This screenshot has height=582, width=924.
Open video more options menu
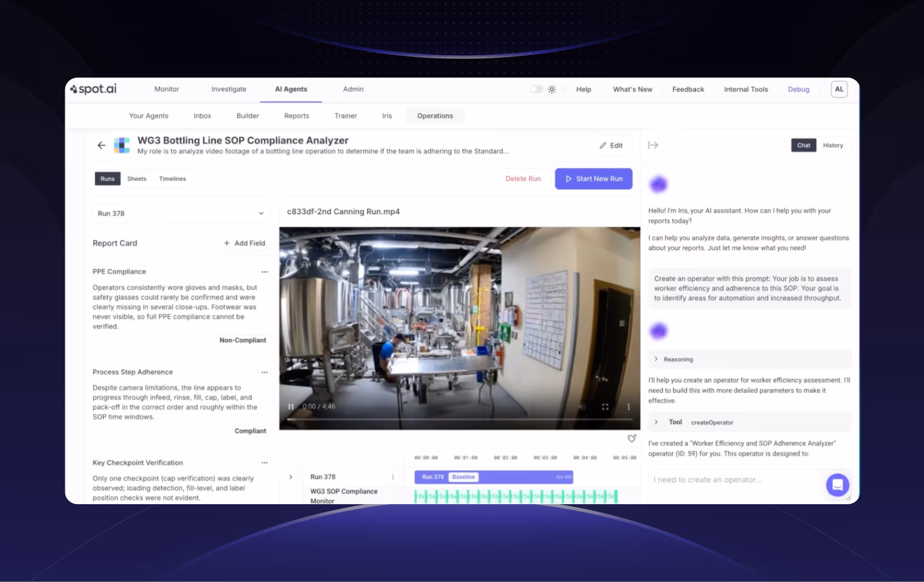628,407
